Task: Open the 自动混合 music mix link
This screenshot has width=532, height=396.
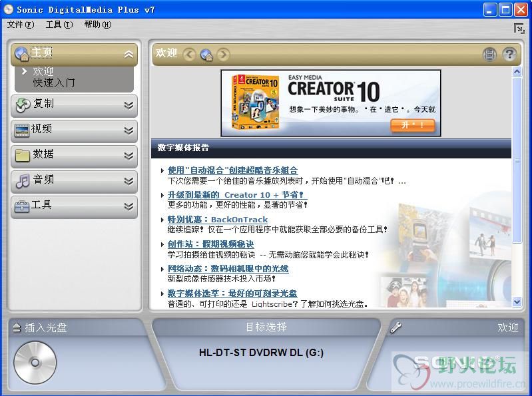Action: (x=232, y=170)
